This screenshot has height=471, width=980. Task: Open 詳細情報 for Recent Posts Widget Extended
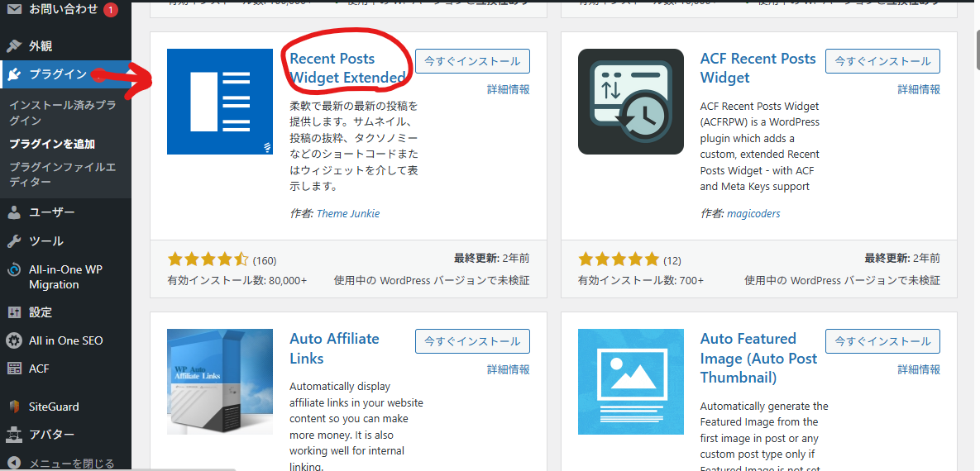(x=508, y=89)
